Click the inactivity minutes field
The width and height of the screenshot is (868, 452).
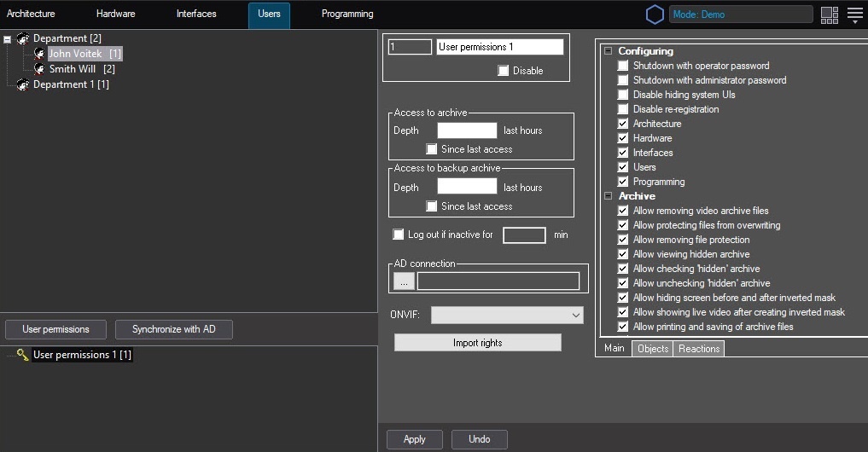point(524,235)
